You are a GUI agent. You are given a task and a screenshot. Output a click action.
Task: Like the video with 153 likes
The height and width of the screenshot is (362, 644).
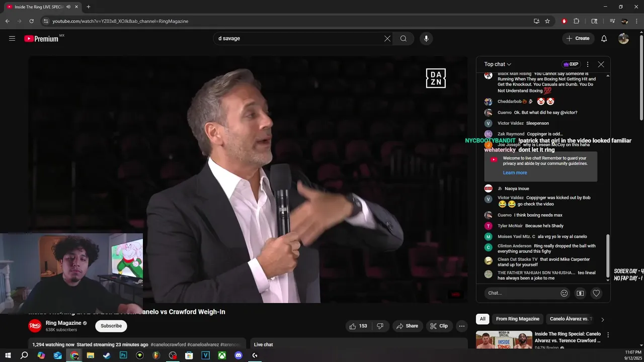coord(358,326)
